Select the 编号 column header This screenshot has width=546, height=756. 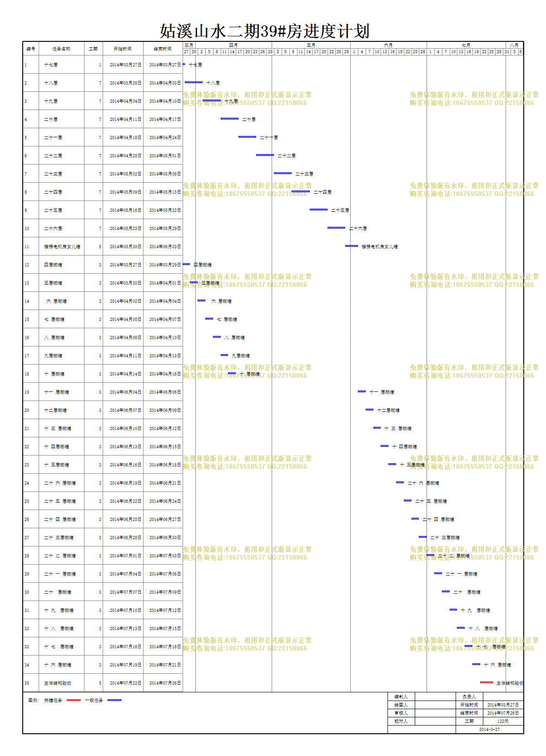[31, 49]
